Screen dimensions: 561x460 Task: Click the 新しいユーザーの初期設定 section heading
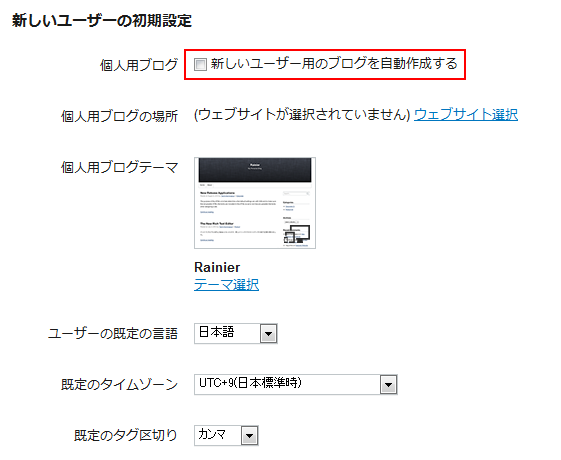102,20
